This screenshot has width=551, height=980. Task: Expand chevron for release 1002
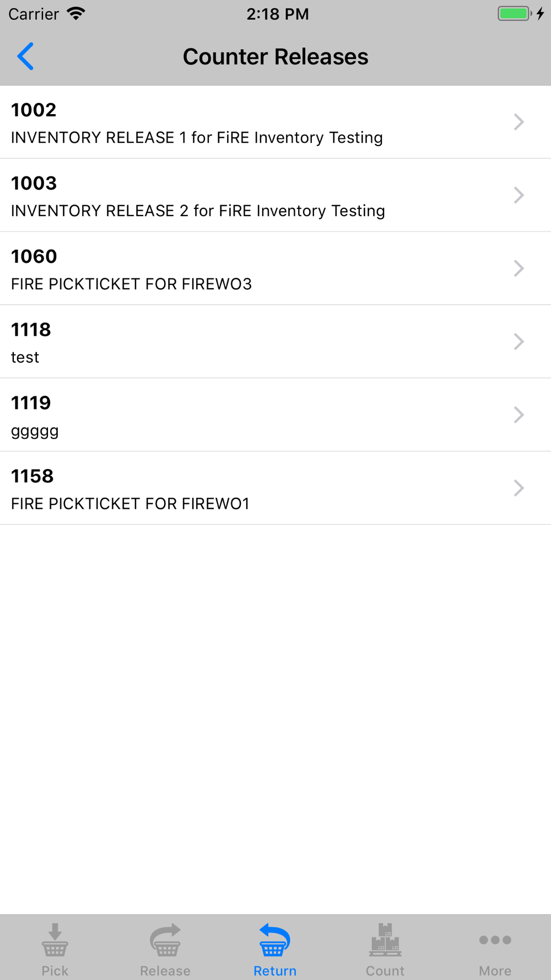[x=518, y=122]
